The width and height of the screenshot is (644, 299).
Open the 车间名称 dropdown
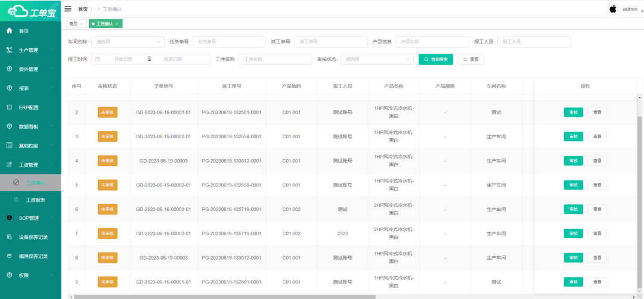click(x=128, y=42)
